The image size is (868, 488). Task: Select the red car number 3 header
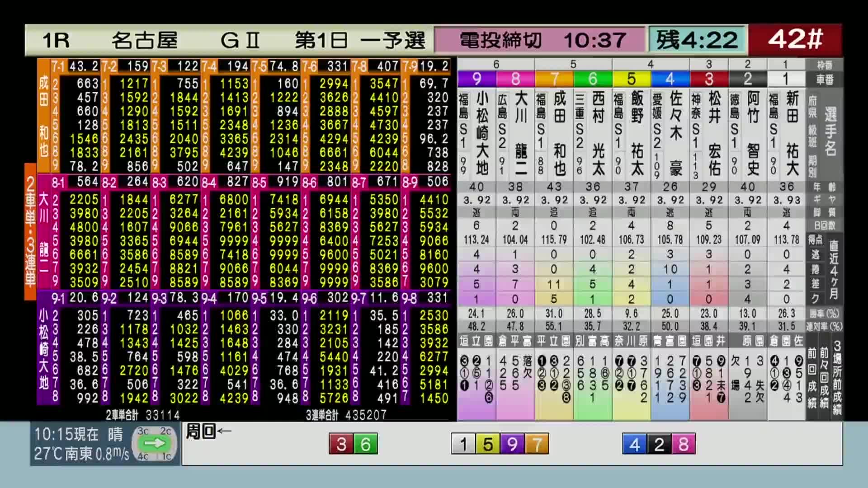709,79
